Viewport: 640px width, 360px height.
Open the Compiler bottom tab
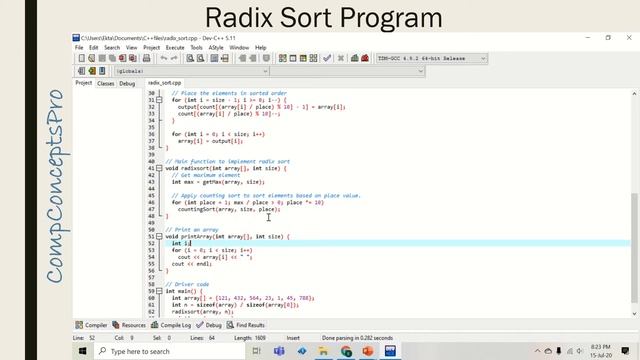91,325
